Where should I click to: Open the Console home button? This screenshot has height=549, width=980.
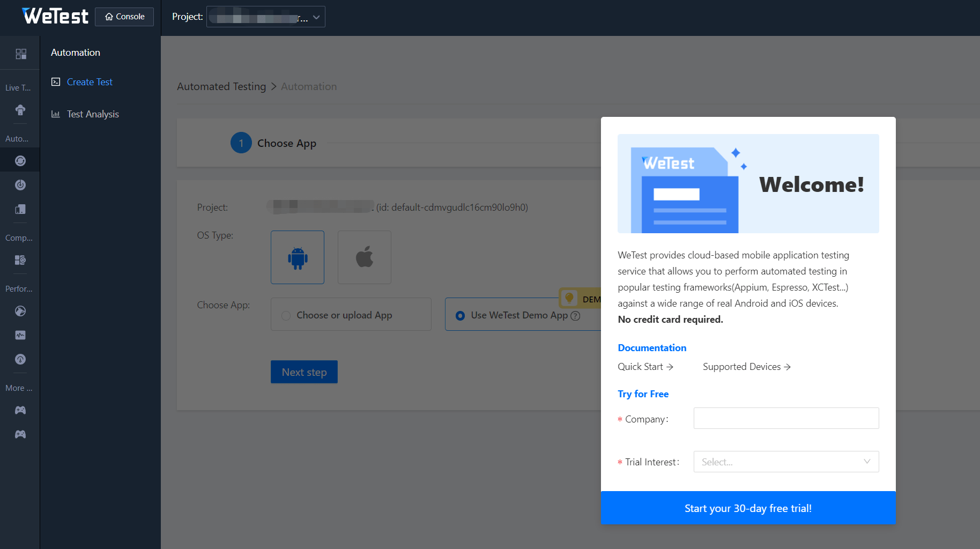[x=124, y=17]
